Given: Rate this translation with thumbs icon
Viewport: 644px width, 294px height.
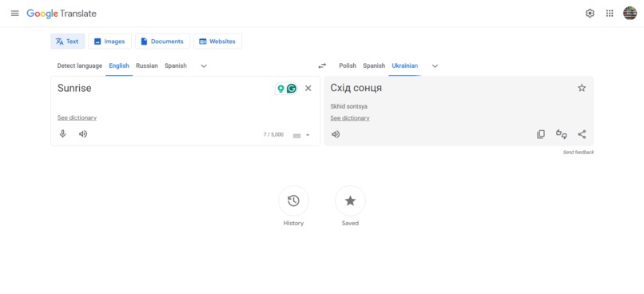Looking at the screenshot, I should pos(562,134).
